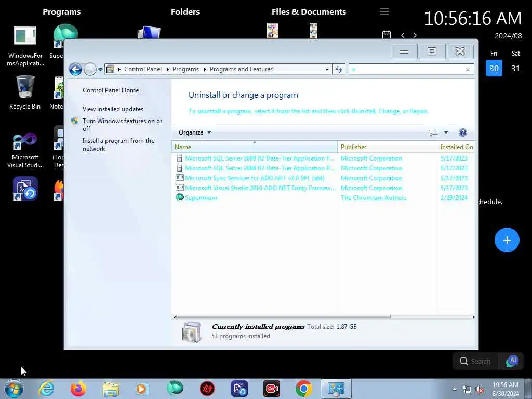This screenshot has width=532, height=399.
Task: Click the right arrow of horizontal scrollbar
Action: (474, 317)
